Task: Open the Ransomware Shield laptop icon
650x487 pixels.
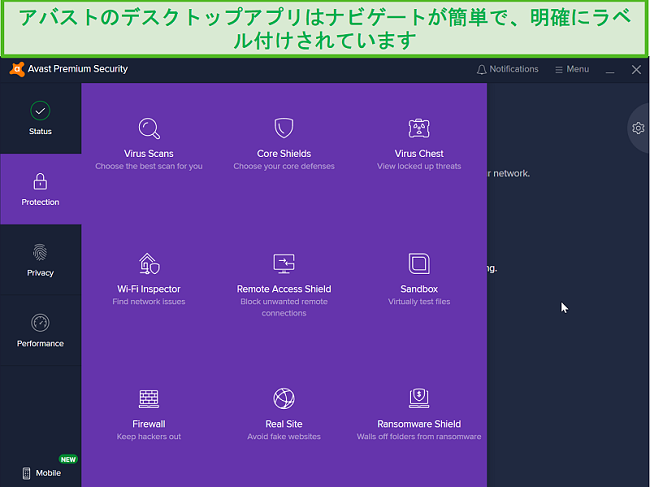Action: [419, 398]
